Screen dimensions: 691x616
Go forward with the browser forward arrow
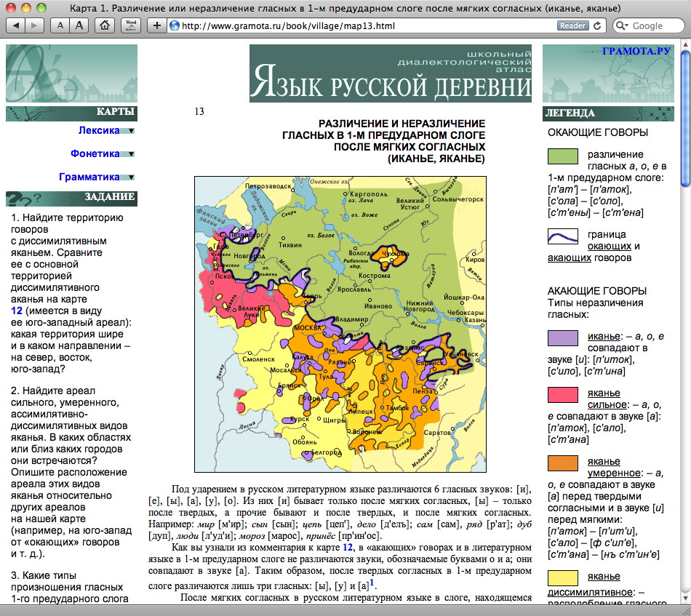[35, 25]
